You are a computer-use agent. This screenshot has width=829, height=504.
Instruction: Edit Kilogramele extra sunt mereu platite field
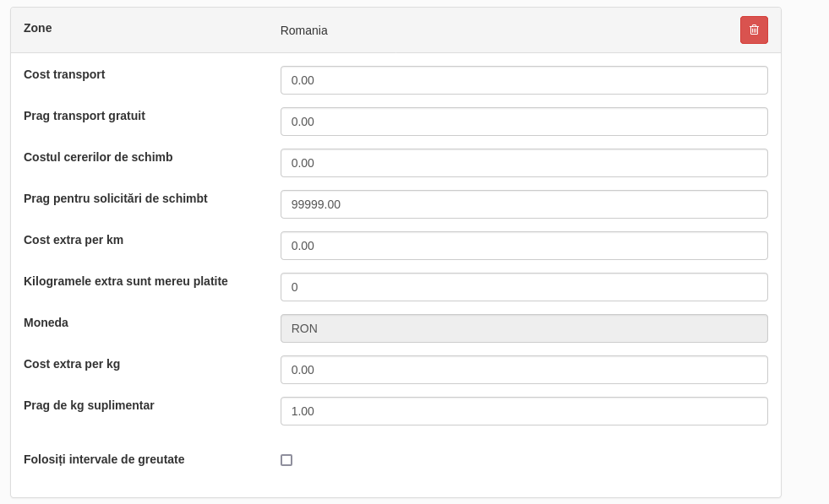click(524, 287)
